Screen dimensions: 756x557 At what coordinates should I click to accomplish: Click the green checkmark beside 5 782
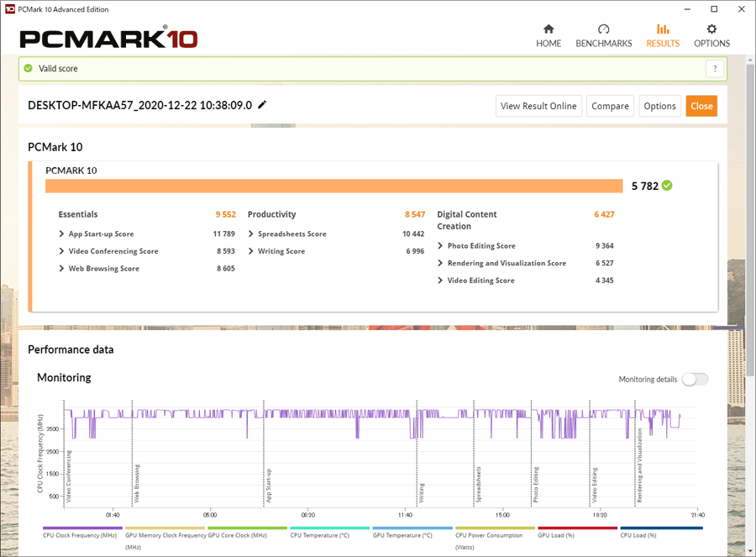[667, 186]
